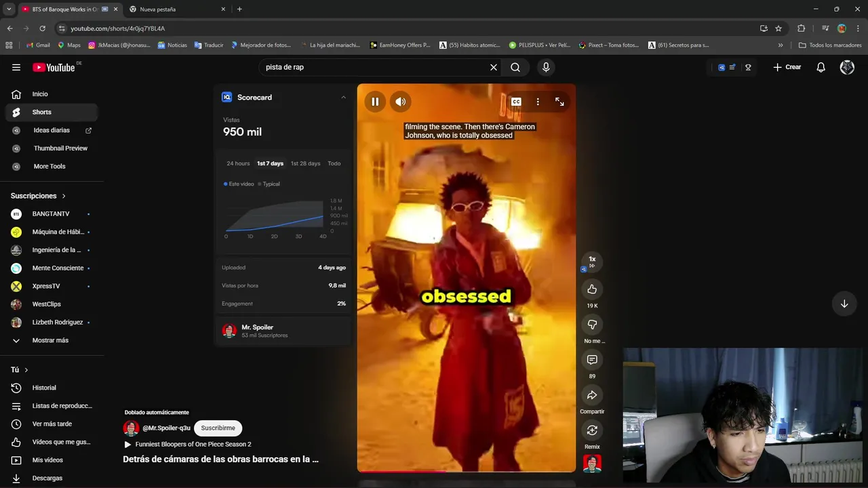Viewport: 868px width, 488px height.
Task: Open a new browser tab with plus
Action: [x=239, y=9]
